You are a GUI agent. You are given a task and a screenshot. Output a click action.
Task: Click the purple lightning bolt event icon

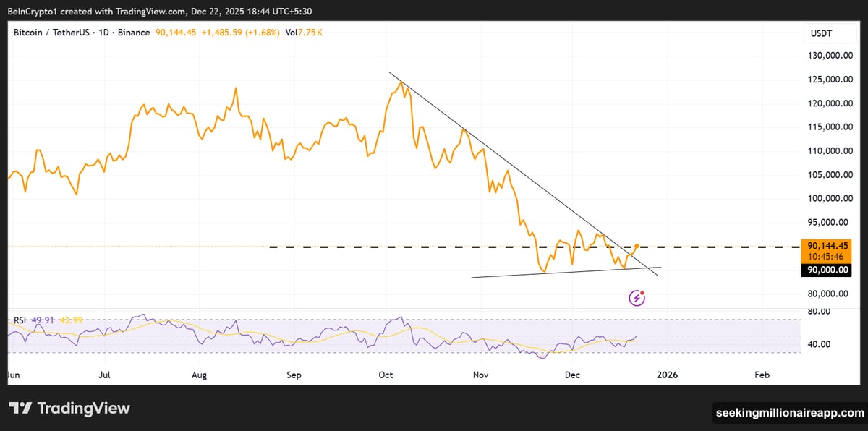pyautogui.click(x=637, y=297)
